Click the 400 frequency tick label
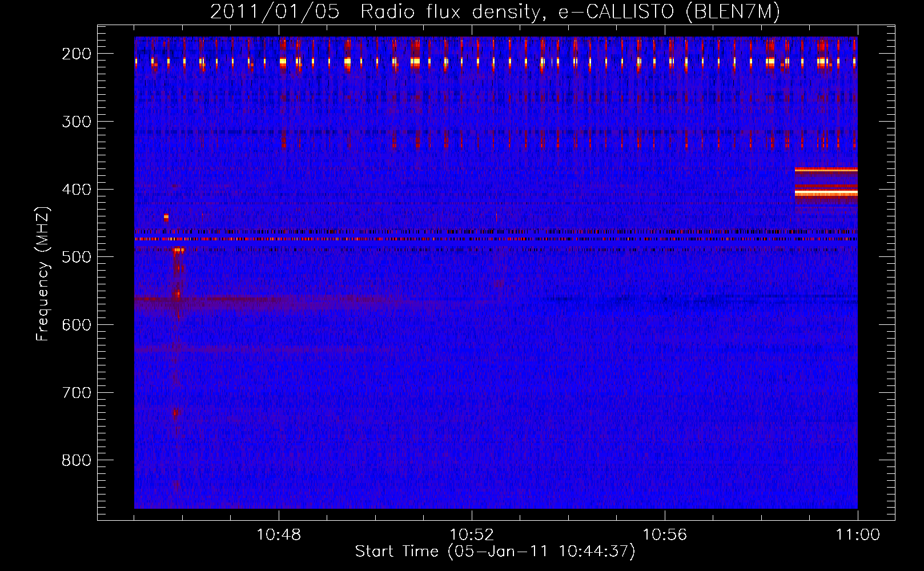Screen dimensions: 924x571 pos(77,190)
